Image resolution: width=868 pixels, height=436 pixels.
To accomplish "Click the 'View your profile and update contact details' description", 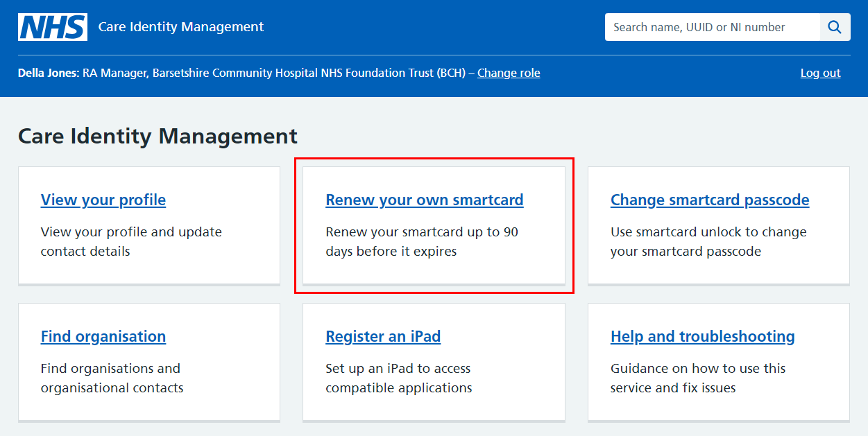I will 131,241.
